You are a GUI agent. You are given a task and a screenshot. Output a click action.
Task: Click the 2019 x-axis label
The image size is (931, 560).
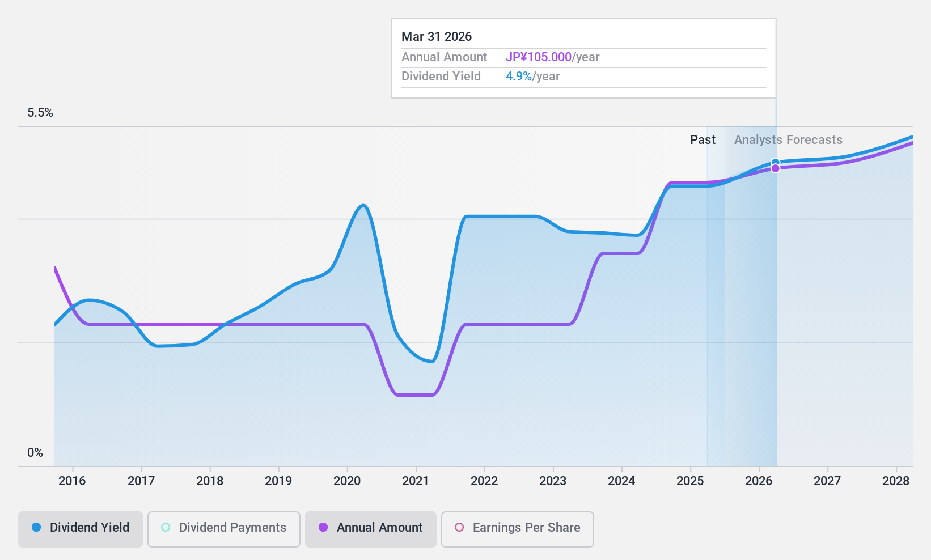(x=278, y=481)
